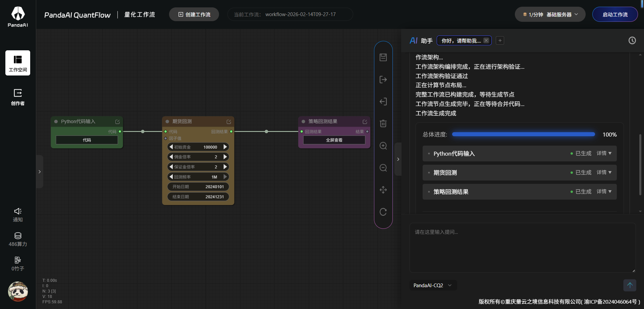The height and width of the screenshot is (309, 644).
Task: Click the 总体进度 progress bar
Action: (523, 134)
